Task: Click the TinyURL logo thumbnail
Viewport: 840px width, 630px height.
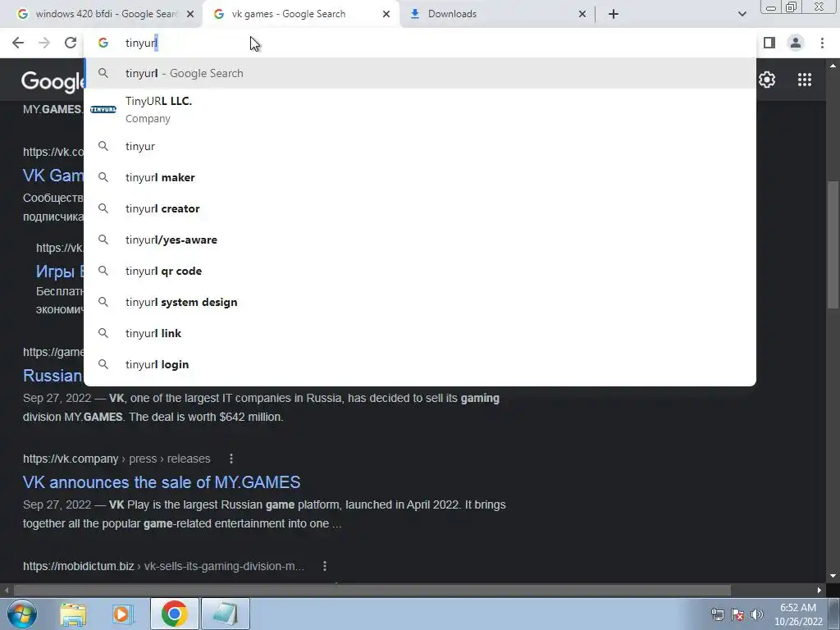Action: click(103, 109)
